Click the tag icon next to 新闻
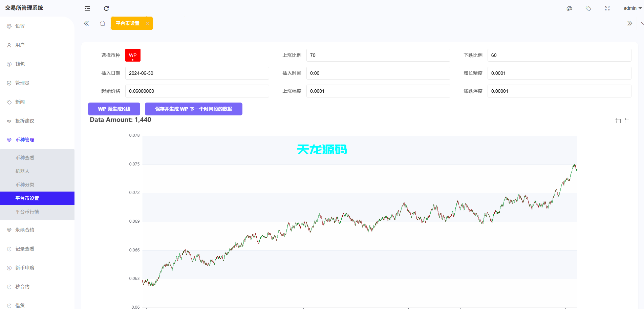 click(x=9, y=102)
